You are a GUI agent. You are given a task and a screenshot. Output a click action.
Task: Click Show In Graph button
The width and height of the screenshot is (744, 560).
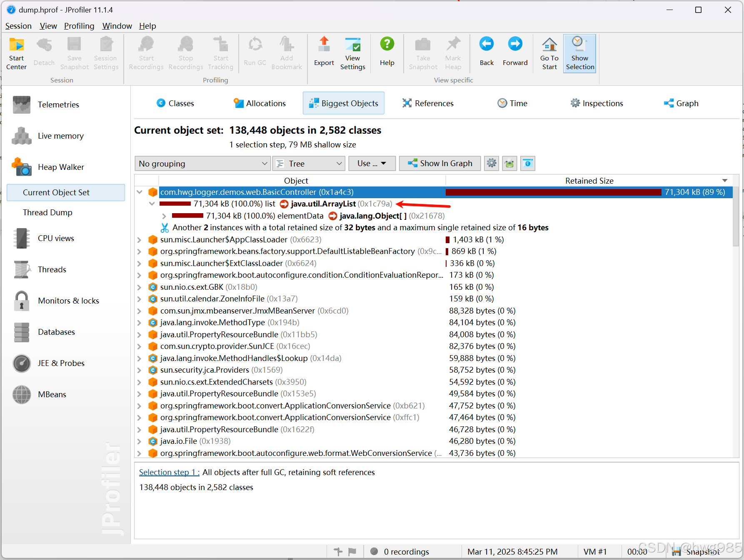(440, 163)
